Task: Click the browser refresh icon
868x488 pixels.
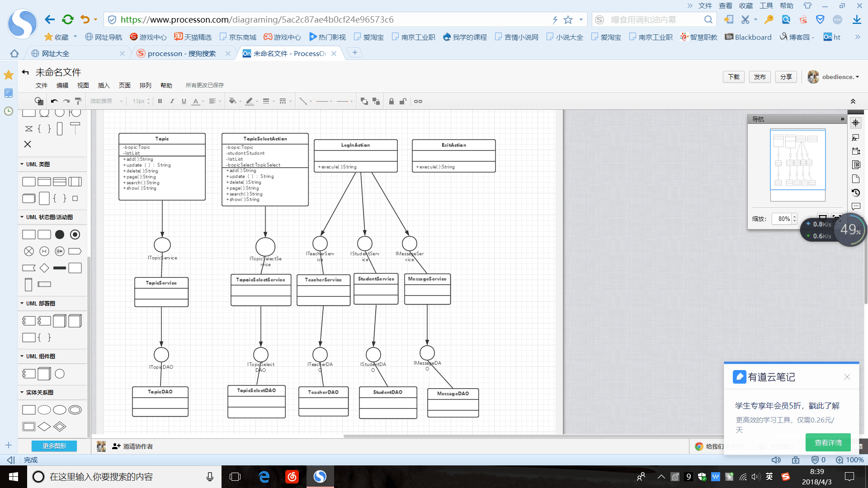Action: (68, 19)
